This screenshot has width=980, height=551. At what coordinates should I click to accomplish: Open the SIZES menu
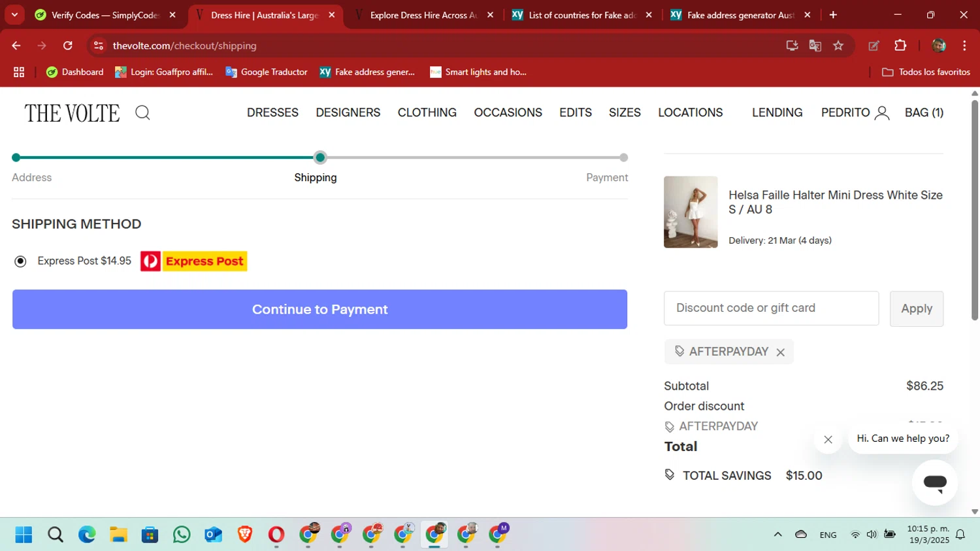pos(625,113)
